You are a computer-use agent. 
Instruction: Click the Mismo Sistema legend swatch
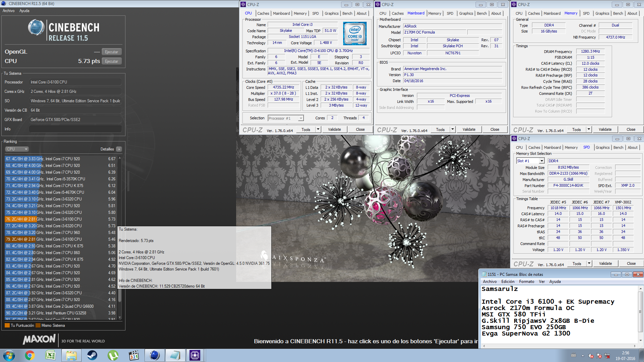click(38, 325)
